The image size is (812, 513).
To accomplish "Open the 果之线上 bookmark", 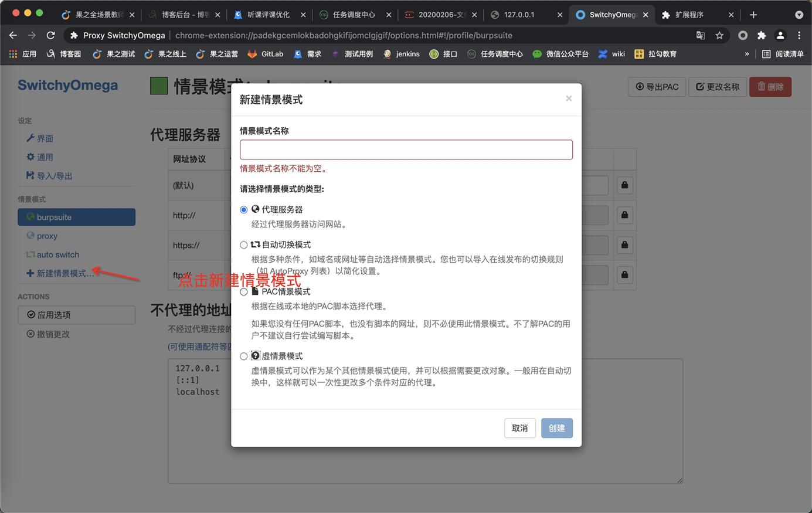I will [165, 54].
